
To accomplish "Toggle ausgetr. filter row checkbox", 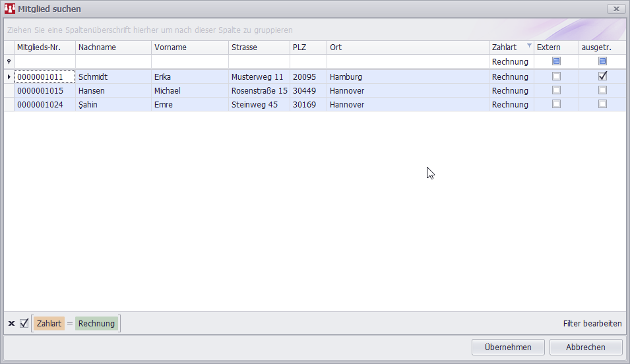I will [602, 61].
